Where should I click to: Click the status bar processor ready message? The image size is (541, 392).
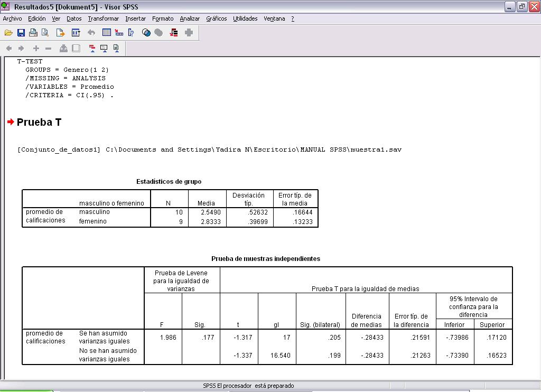click(x=248, y=386)
